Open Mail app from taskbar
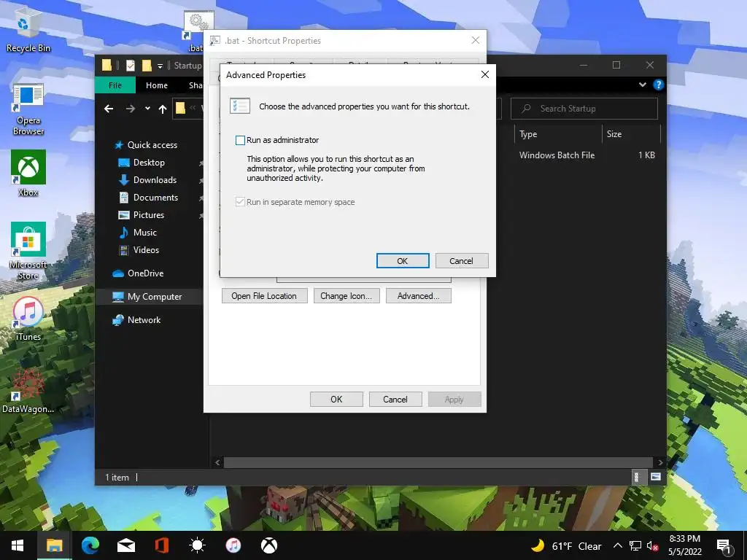This screenshot has width=747, height=560. tap(125, 545)
